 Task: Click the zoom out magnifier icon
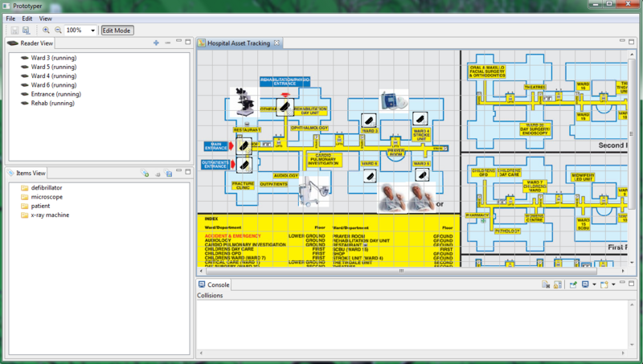point(58,30)
